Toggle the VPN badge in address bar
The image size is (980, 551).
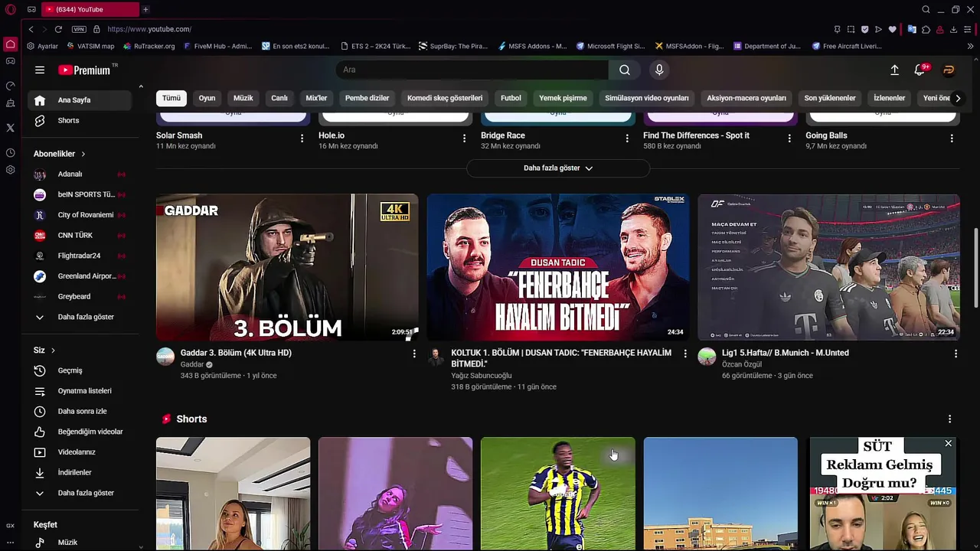click(79, 29)
